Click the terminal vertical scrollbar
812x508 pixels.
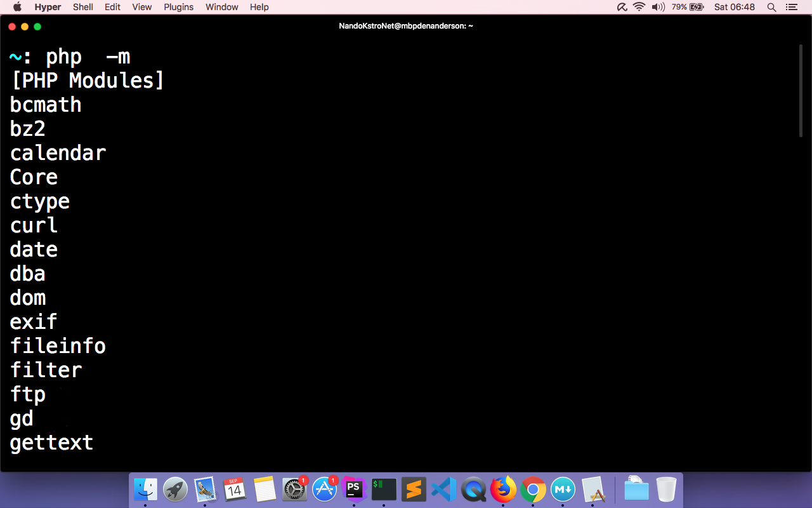801,90
